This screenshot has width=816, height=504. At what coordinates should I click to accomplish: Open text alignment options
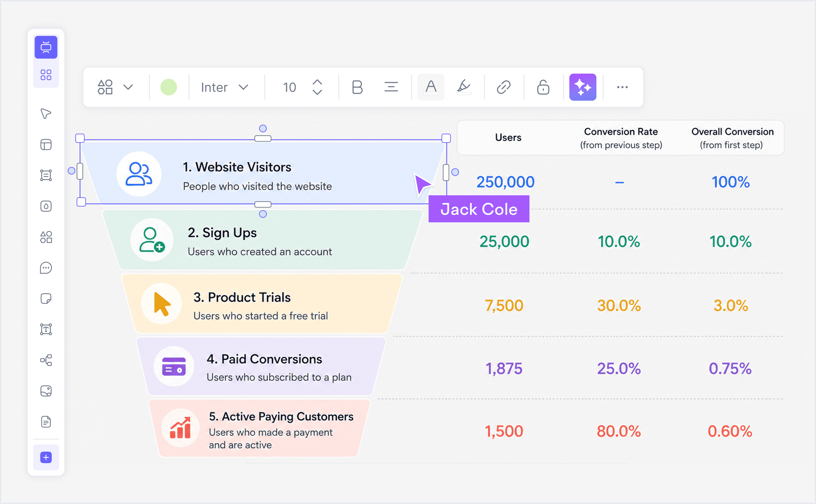click(x=391, y=87)
